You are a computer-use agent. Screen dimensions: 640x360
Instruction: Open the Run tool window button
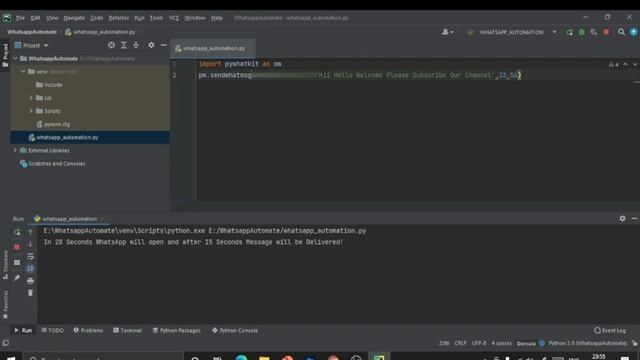(23, 331)
